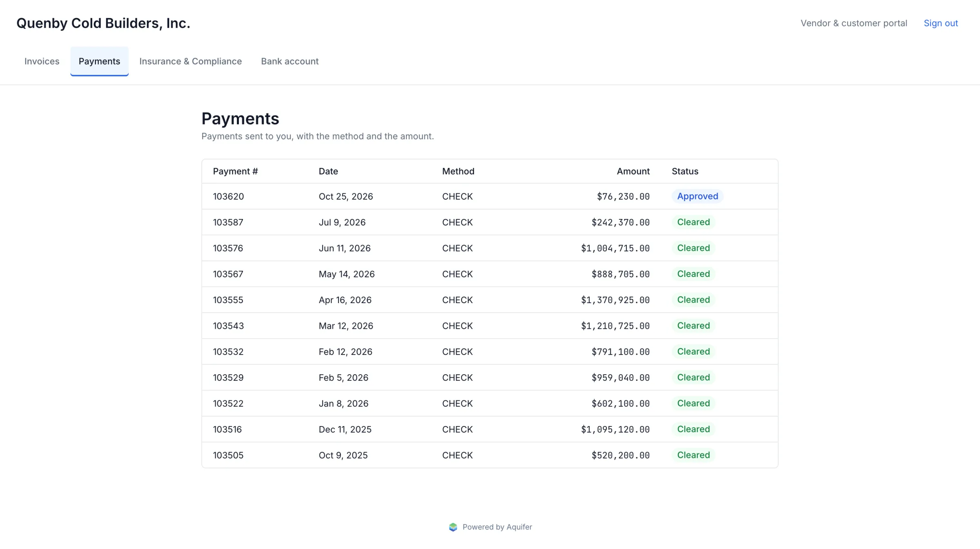Switch to Insurance & Compliance tab

(190, 61)
